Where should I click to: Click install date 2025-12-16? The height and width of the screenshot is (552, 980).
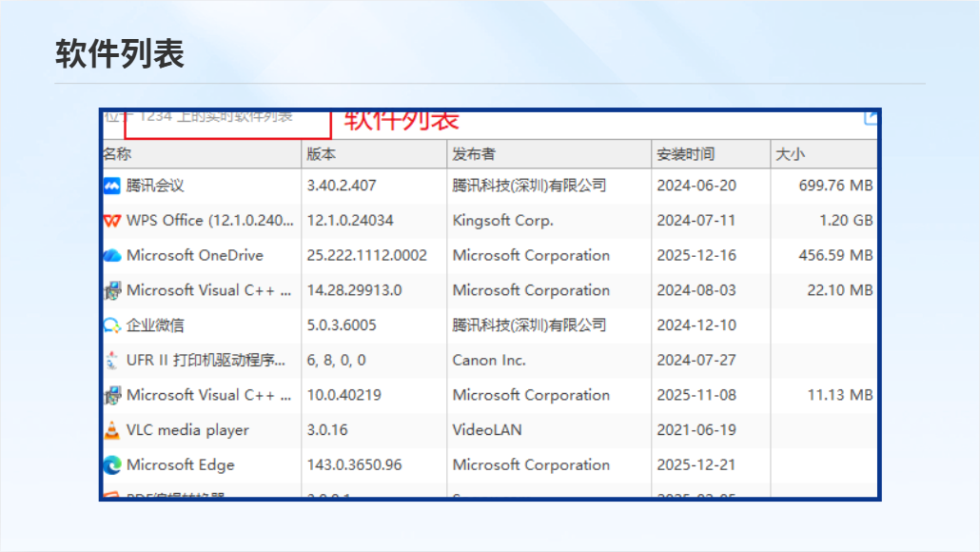click(x=696, y=256)
